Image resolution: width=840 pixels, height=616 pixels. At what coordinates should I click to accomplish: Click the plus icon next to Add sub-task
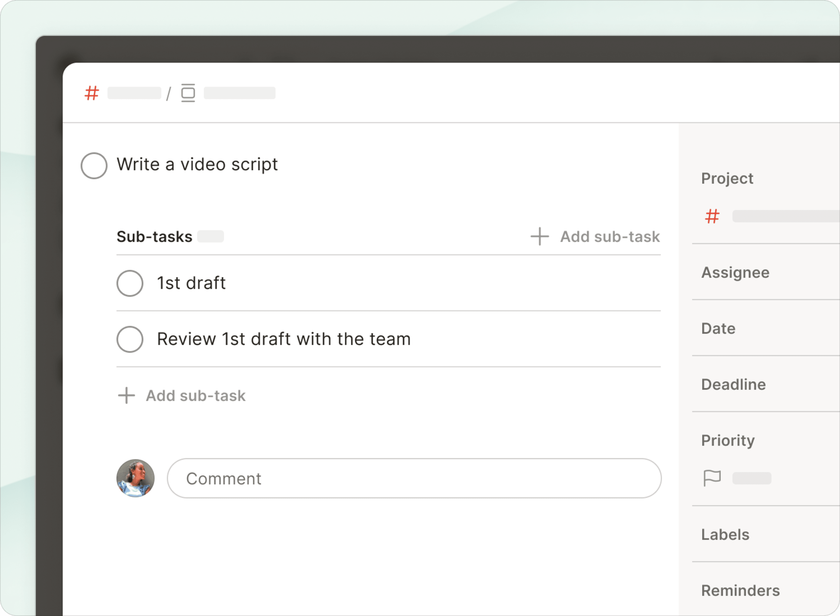[539, 236]
